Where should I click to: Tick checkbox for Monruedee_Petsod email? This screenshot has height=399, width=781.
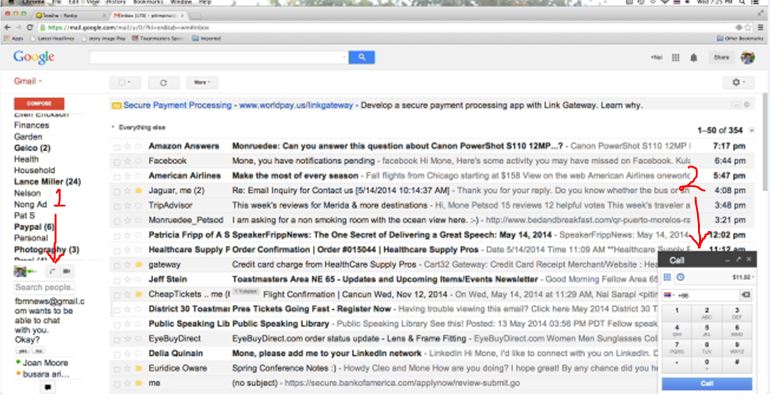point(117,221)
